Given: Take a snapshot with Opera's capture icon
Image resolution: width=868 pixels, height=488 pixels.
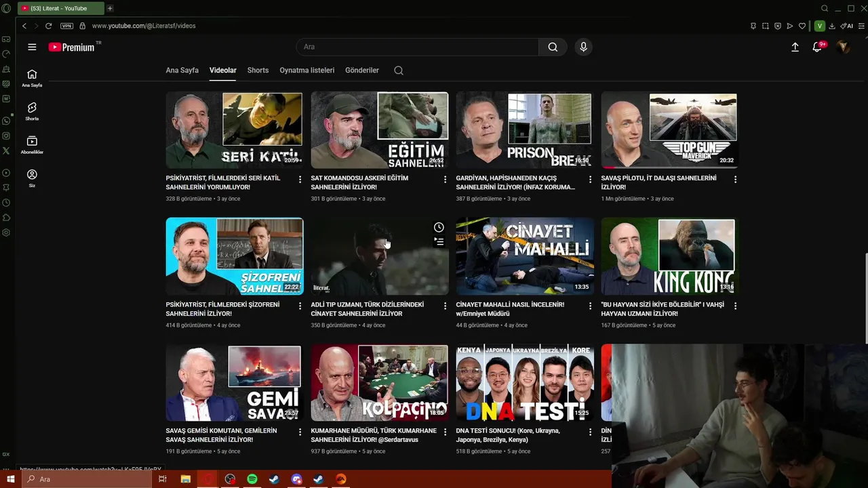Looking at the screenshot, I should tap(766, 26).
